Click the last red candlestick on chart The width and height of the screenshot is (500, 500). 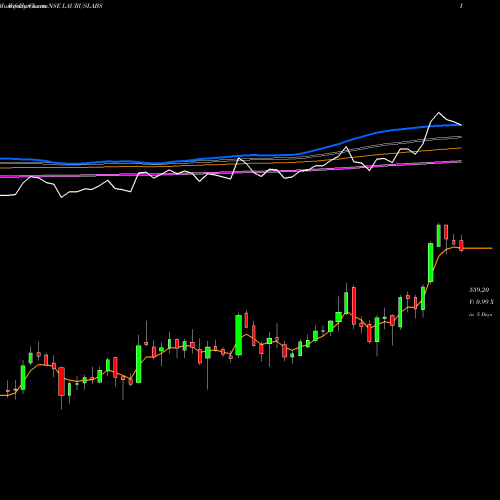[x=461, y=245]
